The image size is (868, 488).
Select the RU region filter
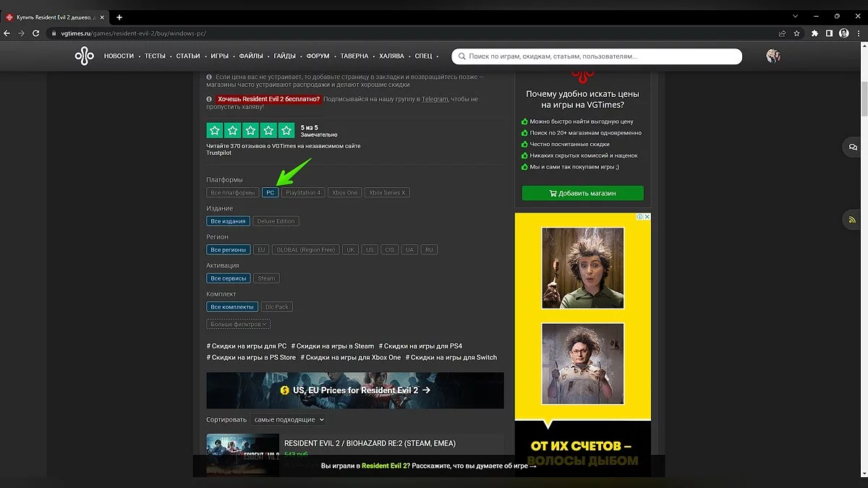429,249
